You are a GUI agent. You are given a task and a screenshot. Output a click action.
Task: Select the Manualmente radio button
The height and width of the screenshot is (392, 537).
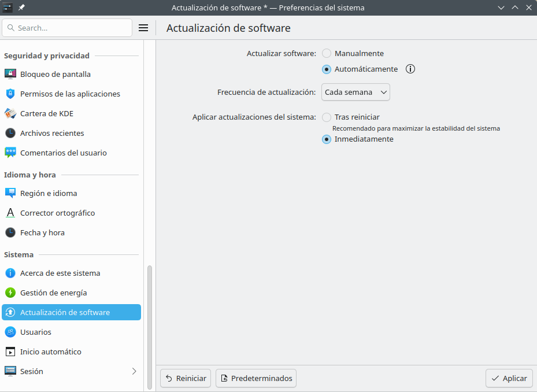coord(327,53)
